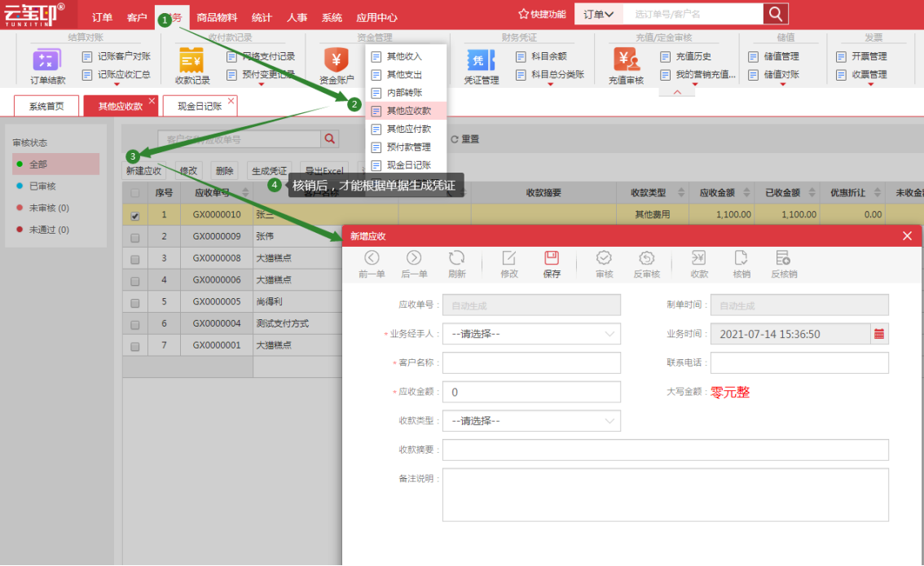Click the 收款摘要 input field in dialog
The width and height of the screenshot is (924, 566).
coord(666,450)
